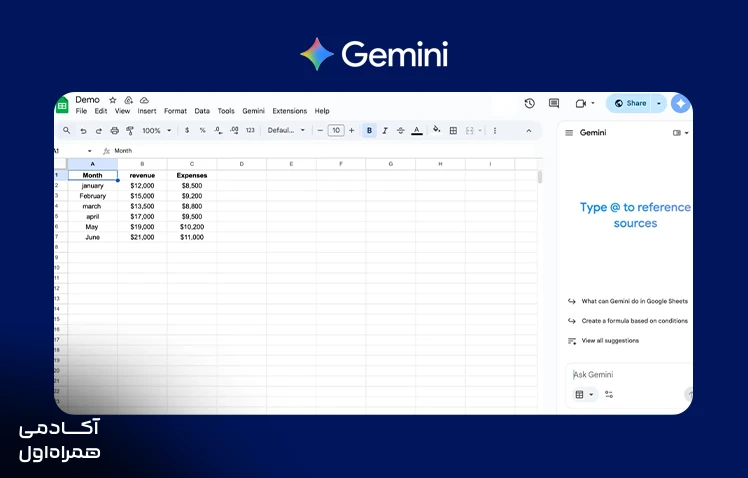Toggle strikethrough formatting

401,130
